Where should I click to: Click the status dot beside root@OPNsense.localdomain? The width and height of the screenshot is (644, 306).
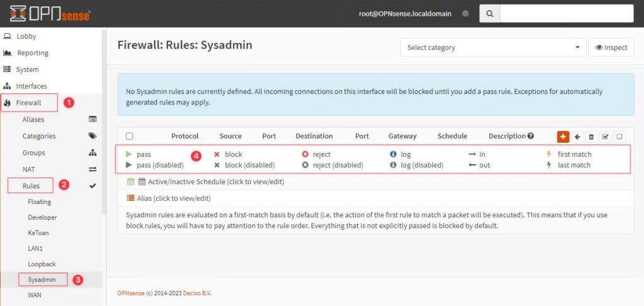[465, 14]
